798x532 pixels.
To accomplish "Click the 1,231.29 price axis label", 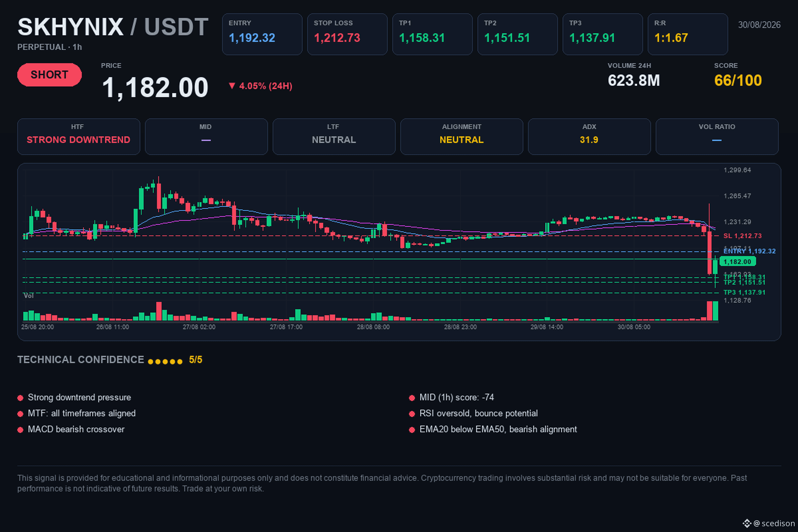I will tap(737, 222).
